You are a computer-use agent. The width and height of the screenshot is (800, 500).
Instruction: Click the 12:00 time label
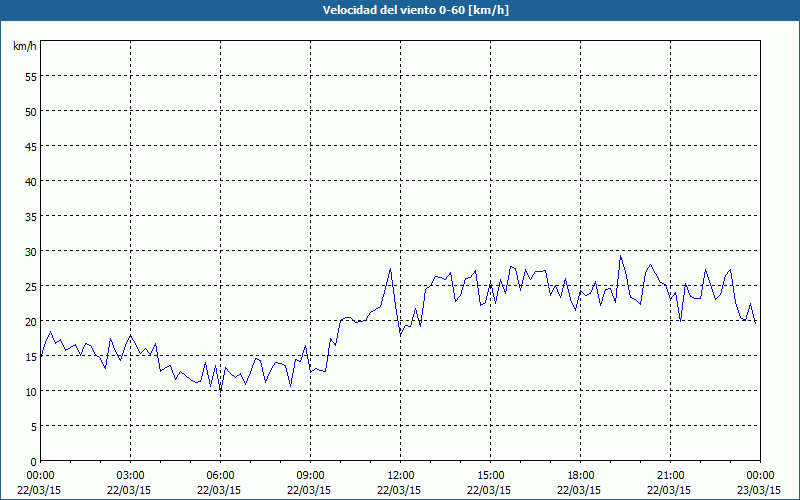(x=401, y=476)
